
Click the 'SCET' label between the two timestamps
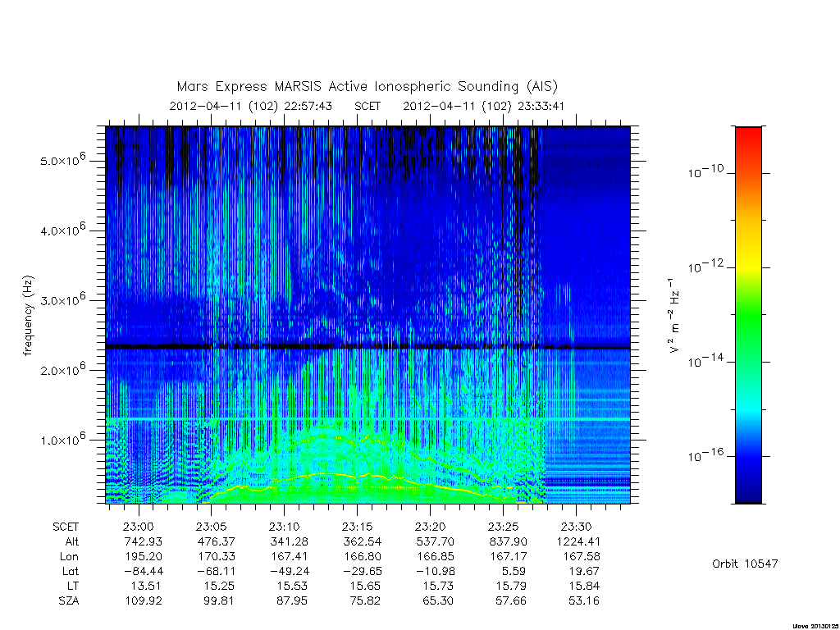[367, 106]
